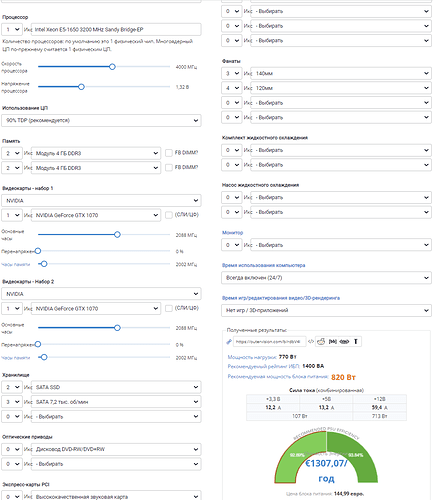Viewport: 433px width, 500px height.
Task: Enable SLI/CF checkbox for video cards set 1
Action: (169, 215)
